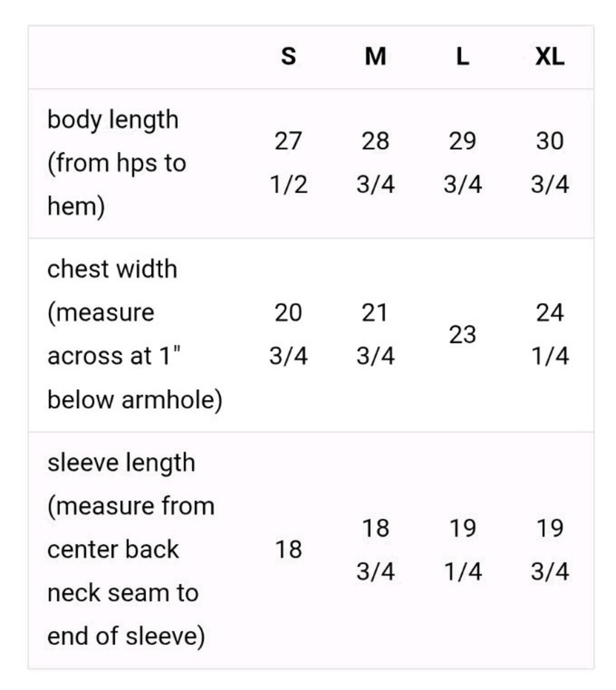This screenshot has height=690, width=616.
Task: Click the body length row label
Action: point(117,163)
